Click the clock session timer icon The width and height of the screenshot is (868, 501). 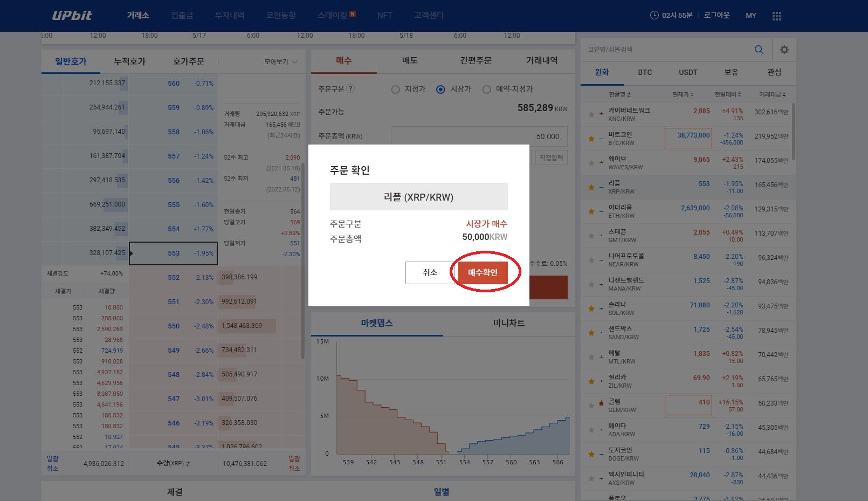point(654,15)
